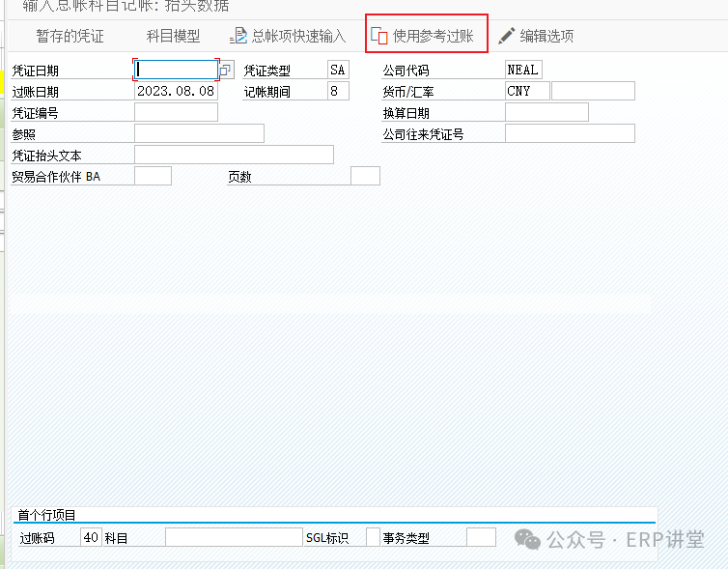
Task: Click the 贸易合作伙伴 BA input field
Action: pos(153,176)
